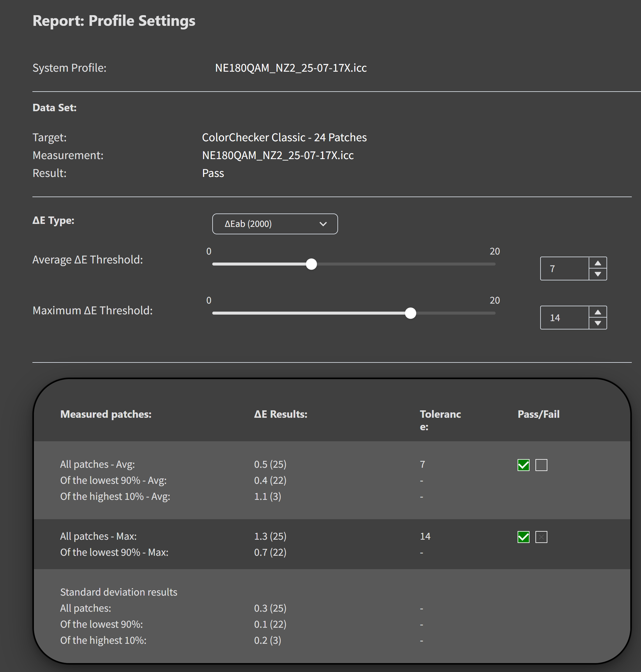The width and height of the screenshot is (641, 672).
Task: Decrease the Maximum ΔE Threshold value with down arrow
Action: (598, 323)
